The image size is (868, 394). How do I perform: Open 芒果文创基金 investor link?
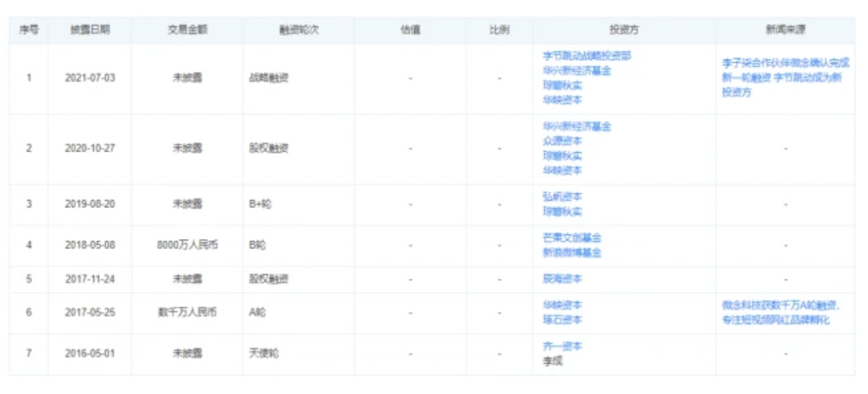(x=572, y=237)
